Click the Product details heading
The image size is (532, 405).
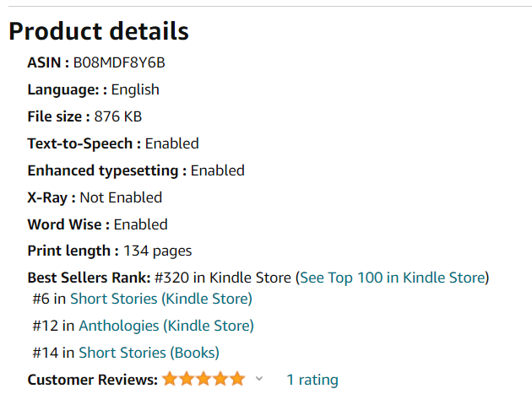(99, 31)
